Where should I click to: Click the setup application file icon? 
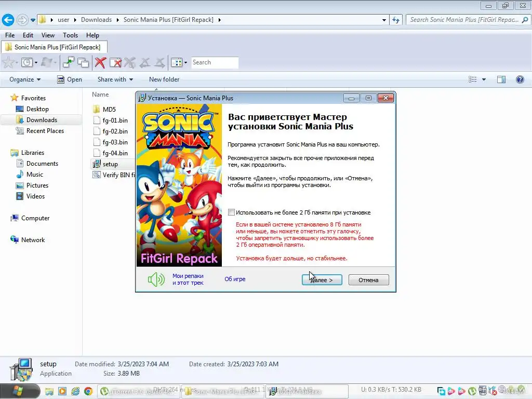pyautogui.click(x=97, y=164)
